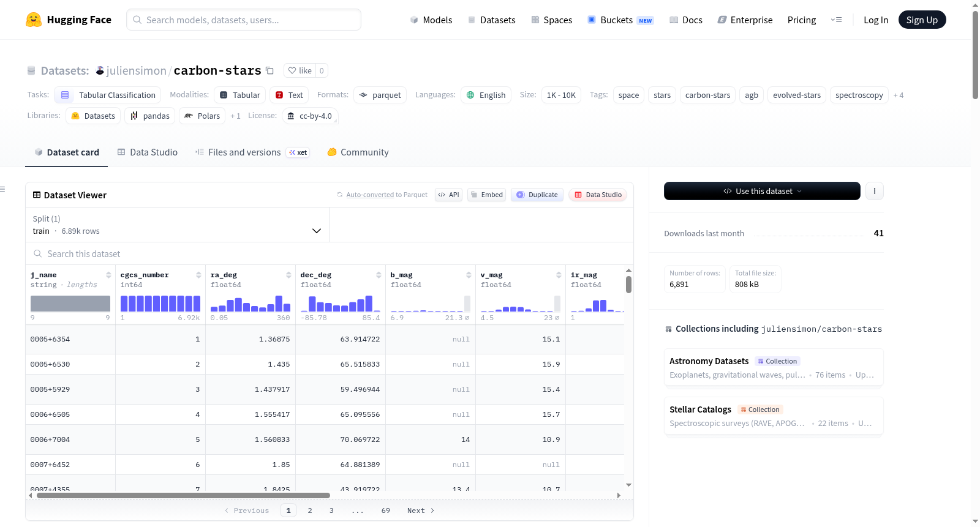Sort the v_mag column

tap(559, 275)
